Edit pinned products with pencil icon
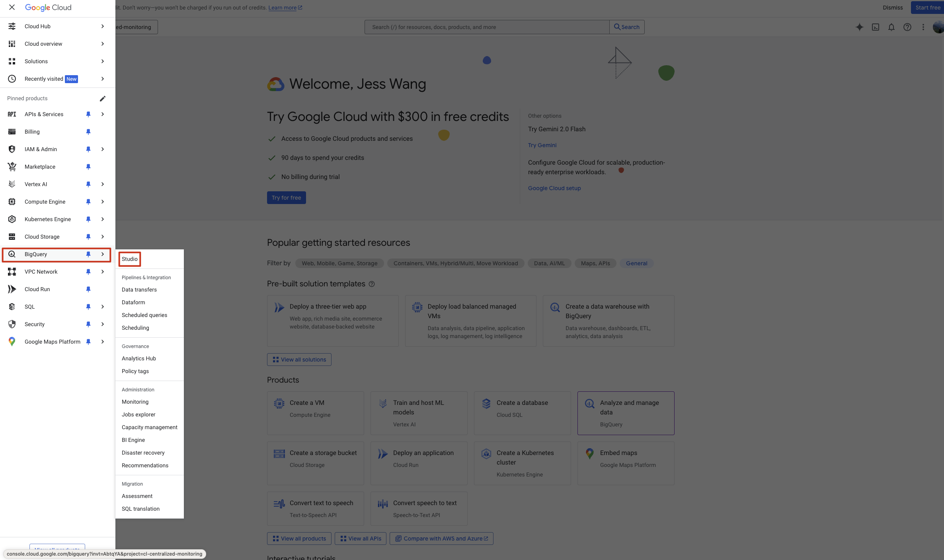This screenshot has width=944, height=560. pyautogui.click(x=103, y=98)
